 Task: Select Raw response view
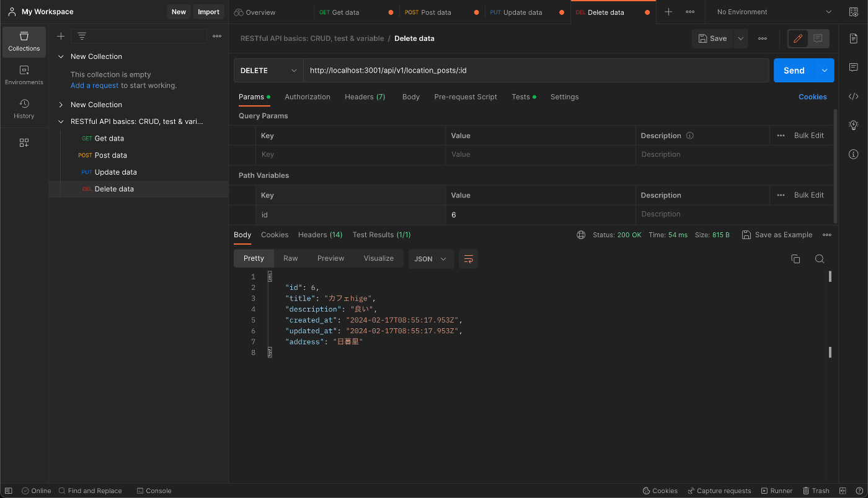pos(291,258)
